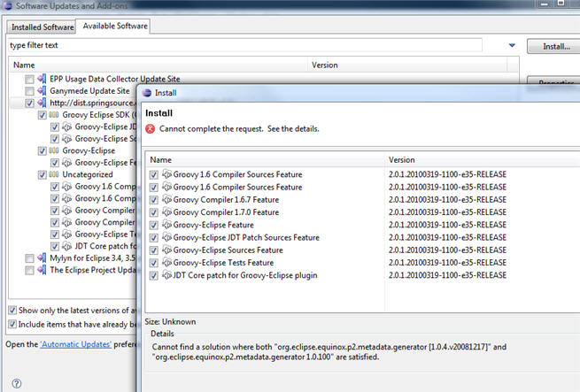Click the JDT Core patch feature icon in background tree
Screen dimensions: 580x392
click(67, 246)
